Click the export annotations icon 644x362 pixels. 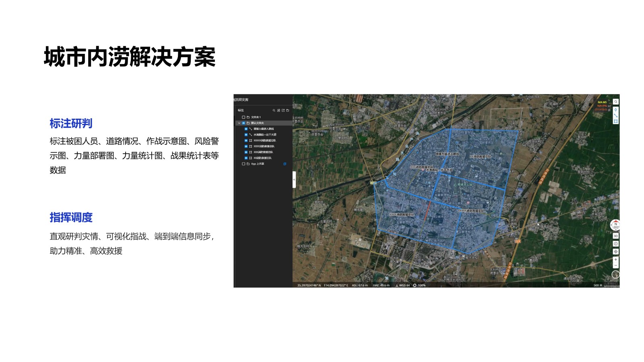tap(283, 110)
